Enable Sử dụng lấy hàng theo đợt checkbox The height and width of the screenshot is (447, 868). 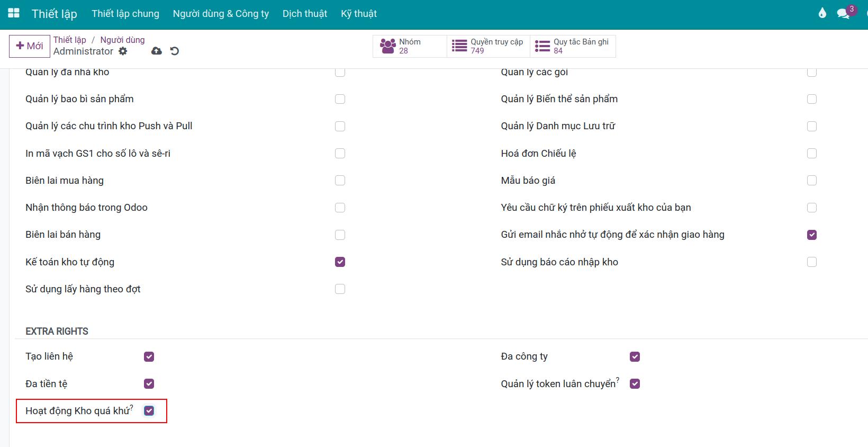pyautogui.click(x=340, y=289)
